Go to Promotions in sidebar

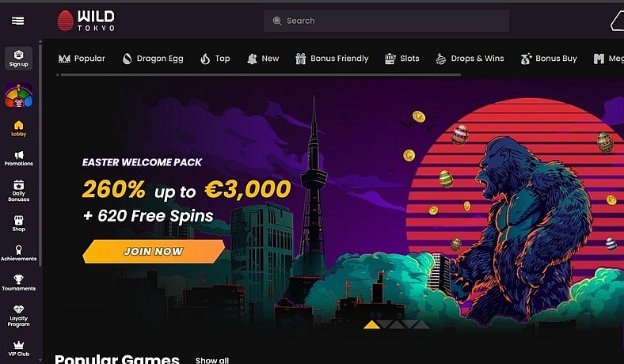[x=19, y=158]
